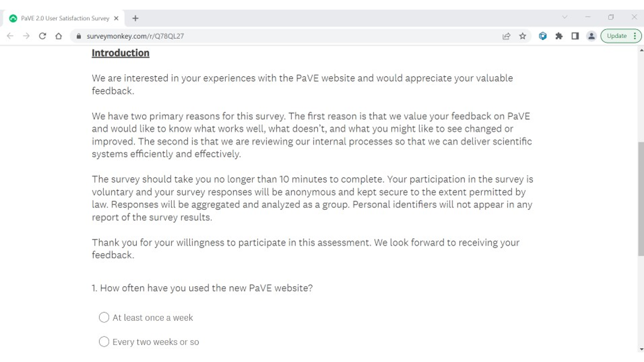Click the browser back arrow
This screenshot has width=644, height=362.
[10, 36]
